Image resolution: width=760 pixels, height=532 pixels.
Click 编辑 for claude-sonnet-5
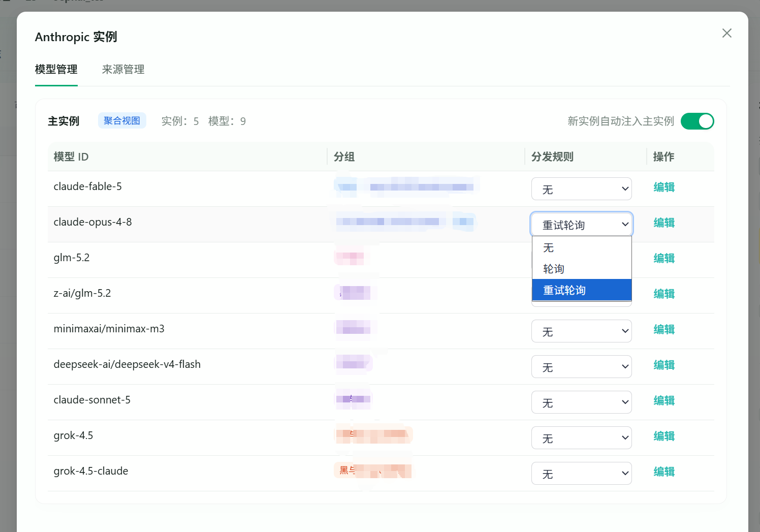coord(664,400)
